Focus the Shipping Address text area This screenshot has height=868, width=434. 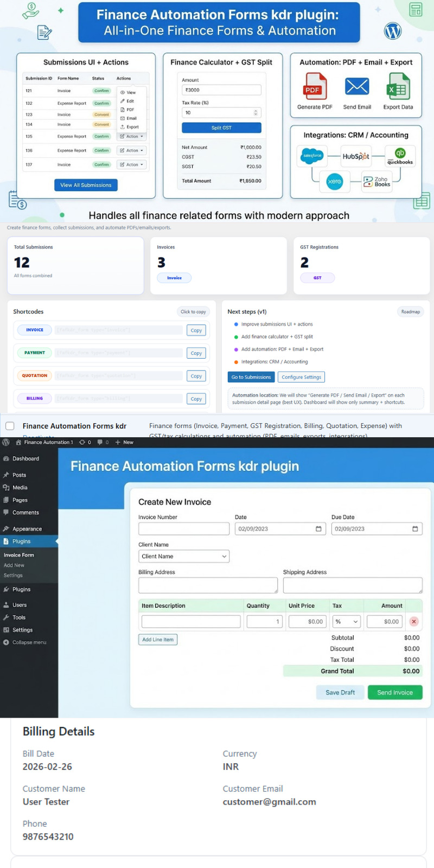pyautogui.click(x=353, y=585)
